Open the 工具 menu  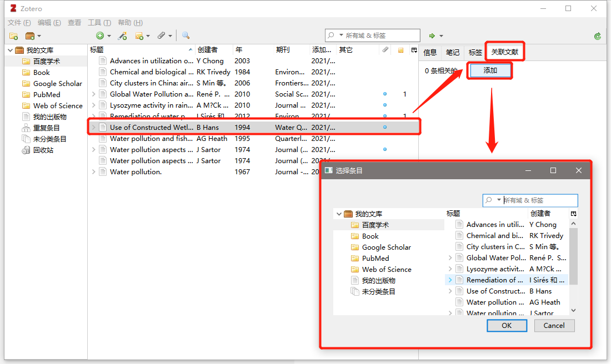point(99,23)
